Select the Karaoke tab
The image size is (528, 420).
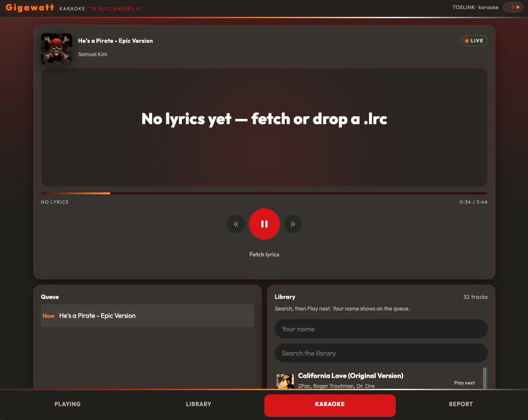[x=330, y=405]
